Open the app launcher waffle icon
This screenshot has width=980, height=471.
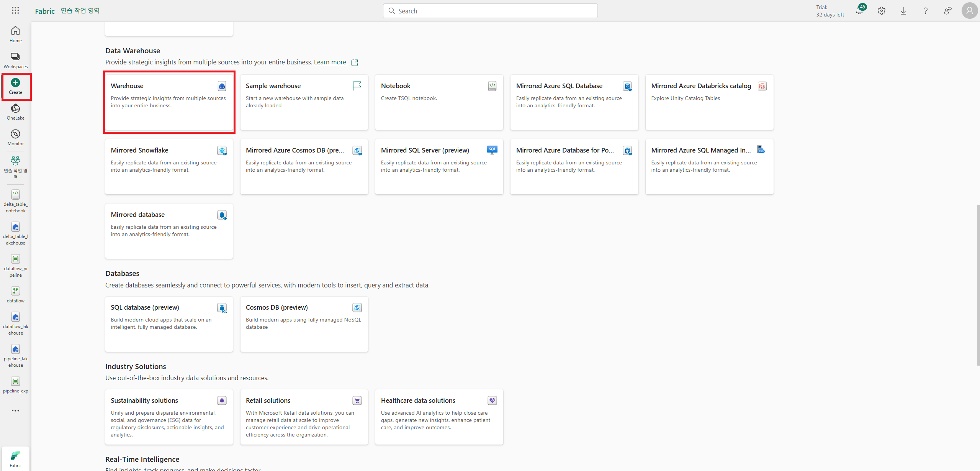tap(15, 11)
